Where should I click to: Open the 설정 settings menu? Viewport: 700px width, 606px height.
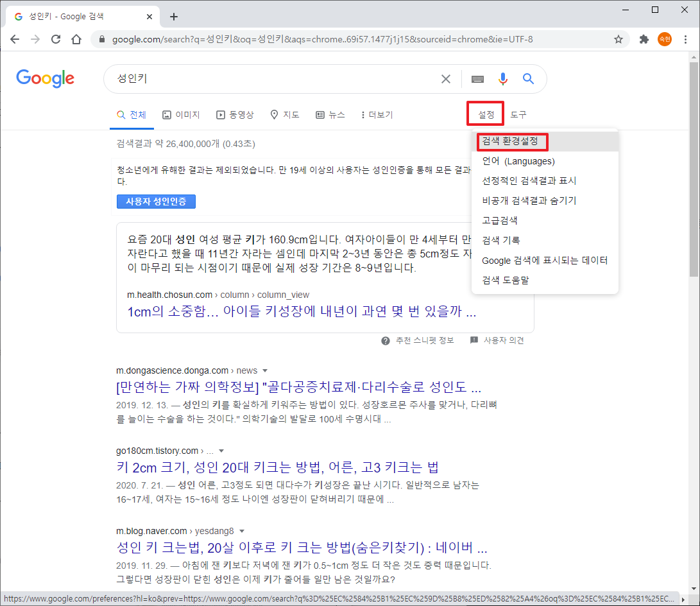486,115
